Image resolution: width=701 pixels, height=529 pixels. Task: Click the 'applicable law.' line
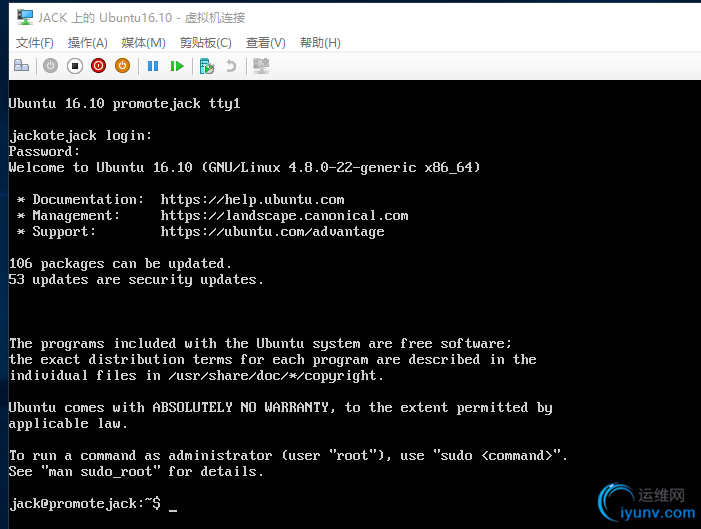pyautogui.click(x=68, y=423)
